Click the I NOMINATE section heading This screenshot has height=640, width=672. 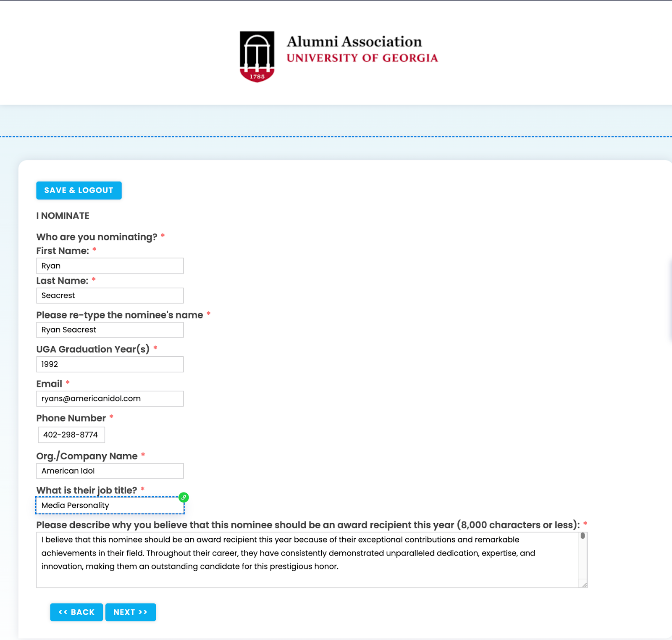(x=63, y=216)
